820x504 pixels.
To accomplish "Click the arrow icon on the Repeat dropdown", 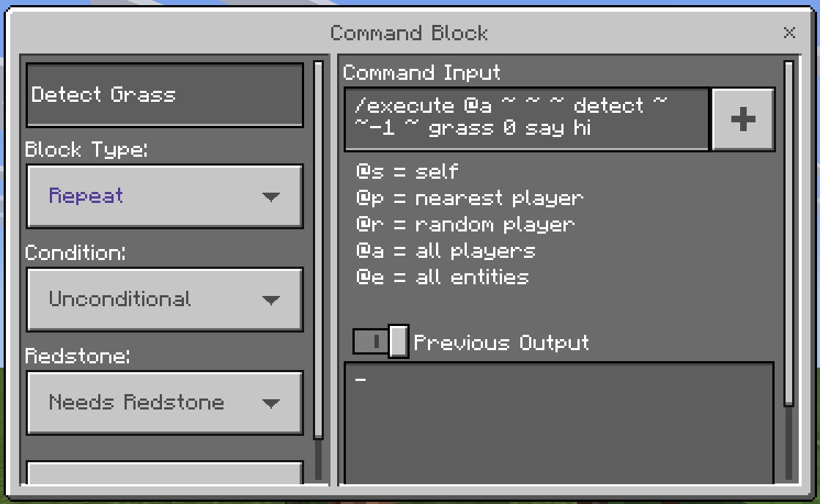I will click(271, 196).
